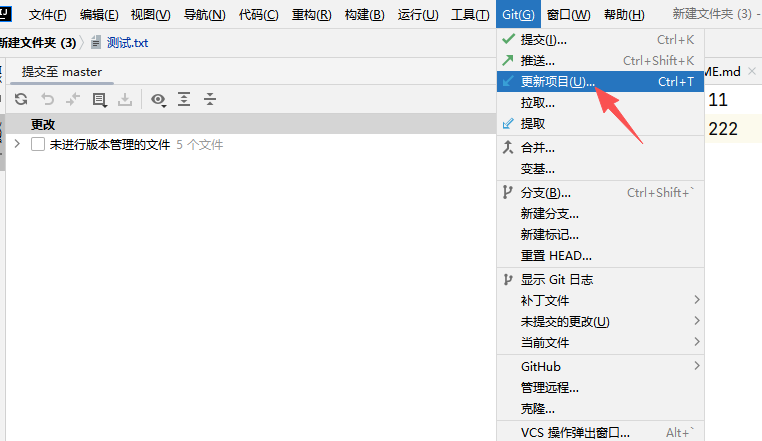The height and width of the screenshot is (441, 762).
Task: Select 推送... in Git menu
Action: pos(600,60)
